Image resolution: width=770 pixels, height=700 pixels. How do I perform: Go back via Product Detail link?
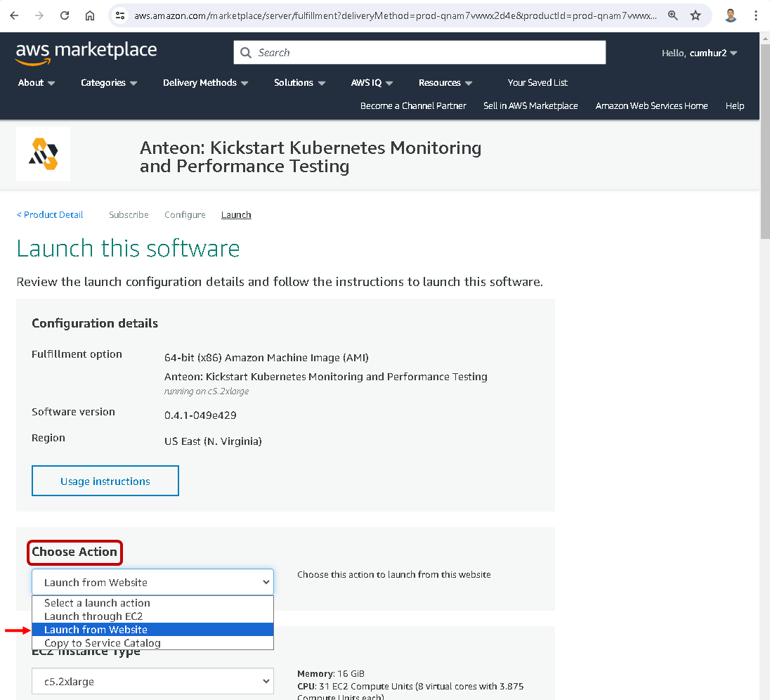50,215
